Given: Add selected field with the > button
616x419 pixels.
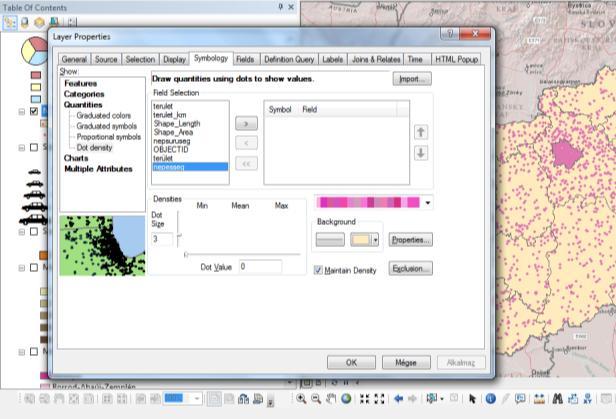Looking at the screenshot, I should tap(246, 123).
